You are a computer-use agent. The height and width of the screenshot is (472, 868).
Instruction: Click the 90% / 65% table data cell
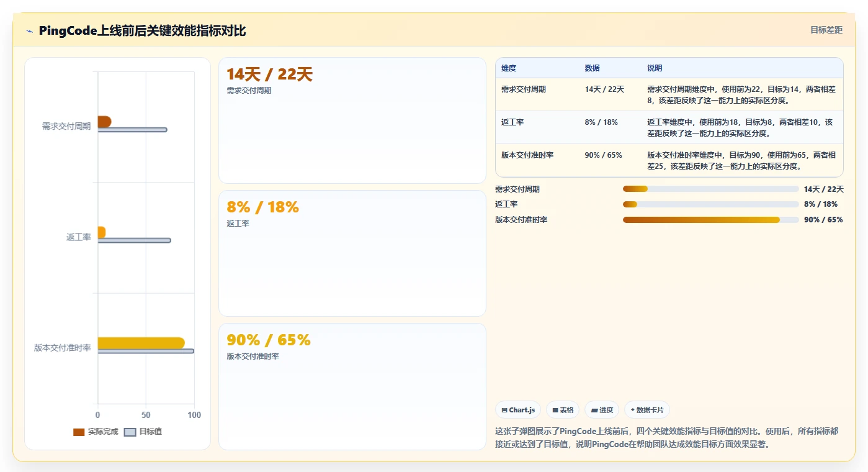click(x=603, y=155)
